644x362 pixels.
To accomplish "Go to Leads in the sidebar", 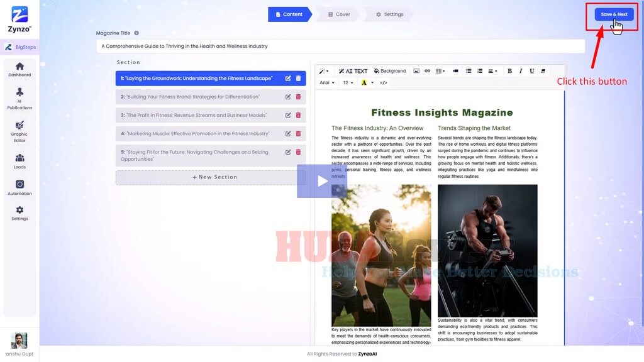I will 19,162.
